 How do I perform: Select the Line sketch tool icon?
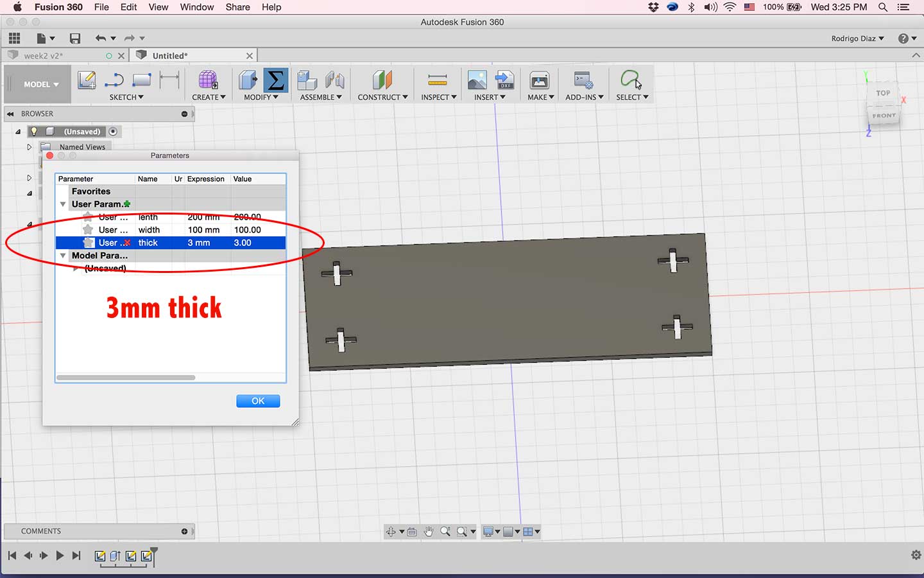114,80
